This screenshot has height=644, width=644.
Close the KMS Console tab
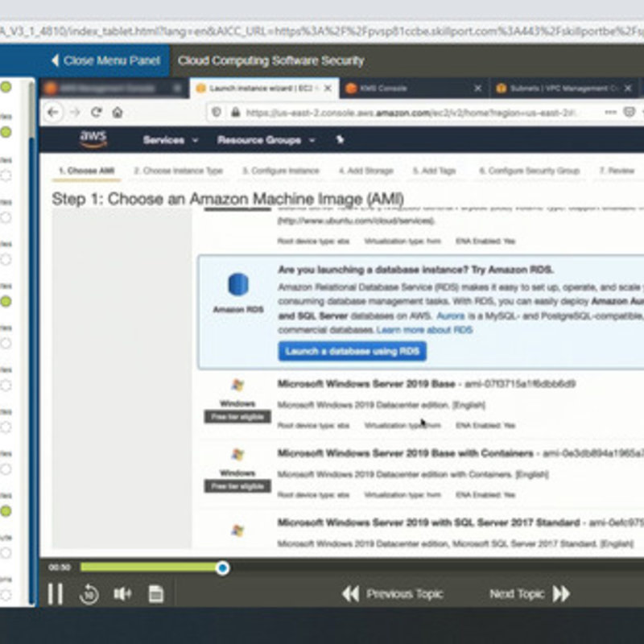477,89
